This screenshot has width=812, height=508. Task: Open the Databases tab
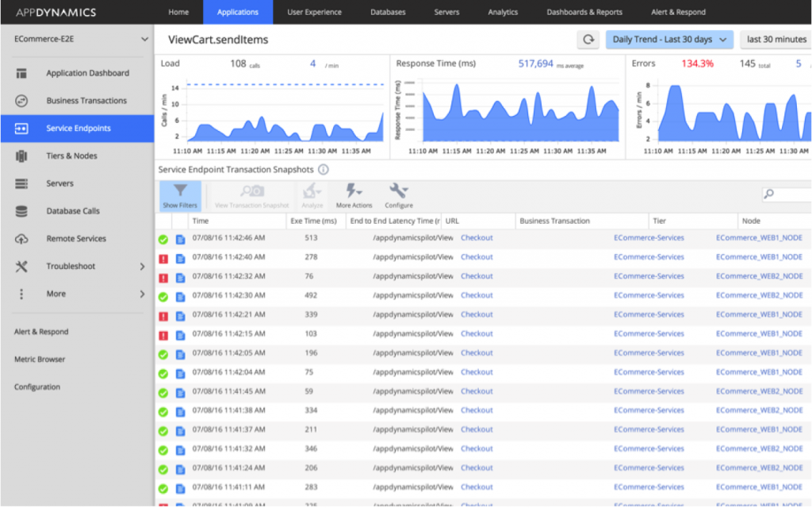[388, 12]
